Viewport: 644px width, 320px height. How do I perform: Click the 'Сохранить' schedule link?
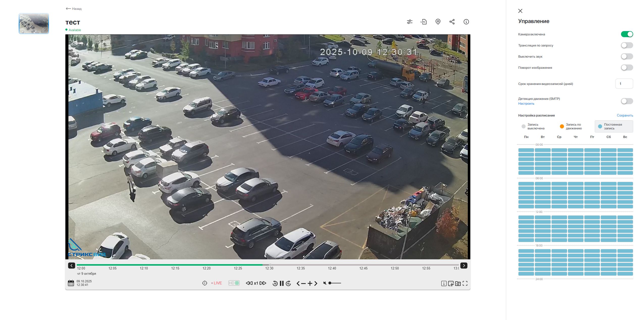625,116
